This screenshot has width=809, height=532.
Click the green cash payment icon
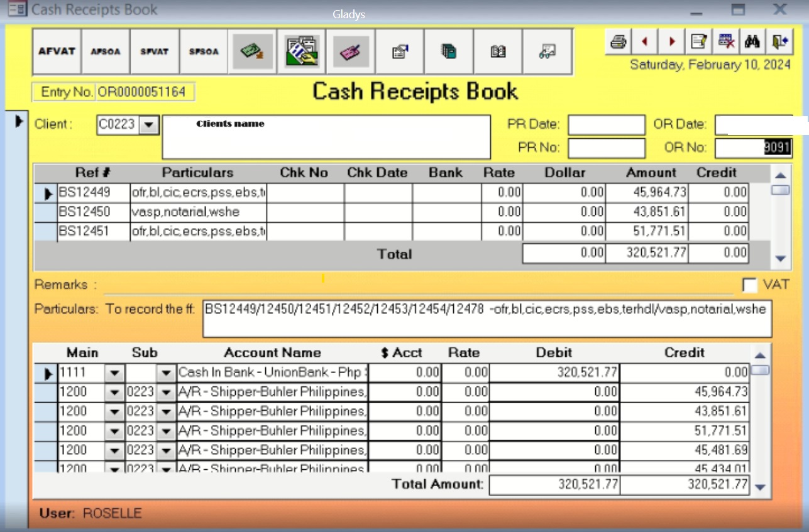[x=253, y=52]
